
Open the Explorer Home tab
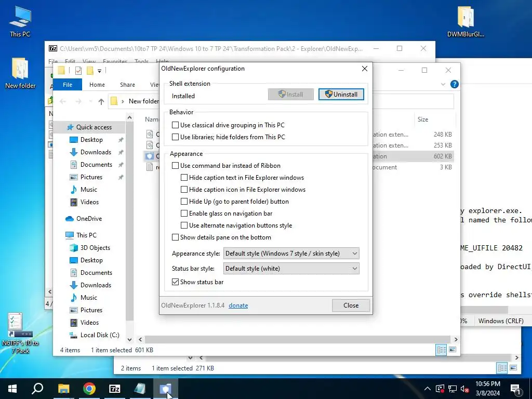(97, 85)
